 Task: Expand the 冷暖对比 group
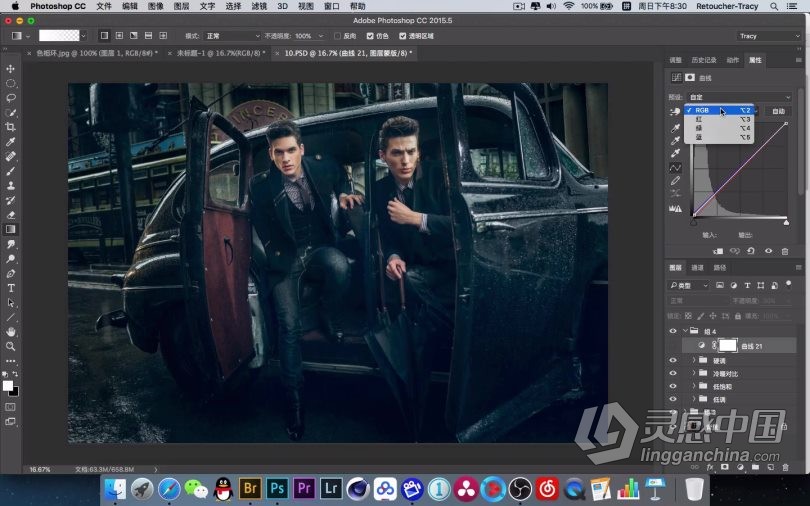[x=694, y=373]
